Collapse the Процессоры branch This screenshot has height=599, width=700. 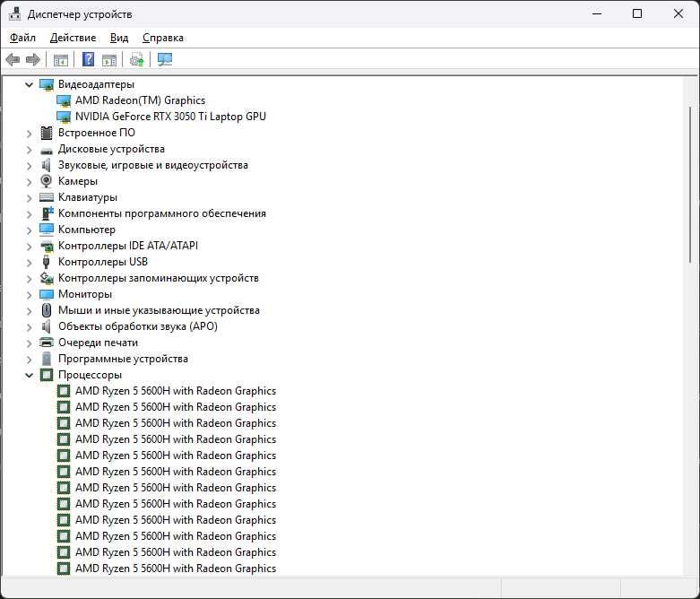(x=29, y=375)
